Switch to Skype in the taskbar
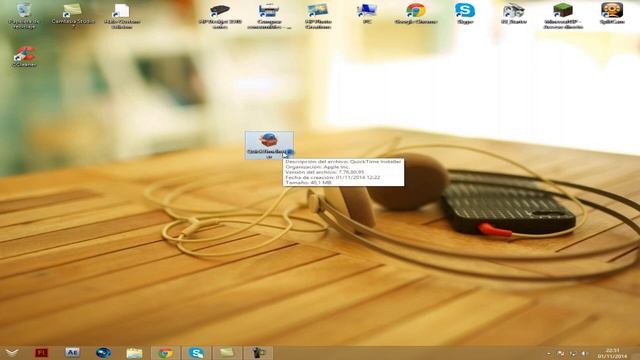 click(x=196, y=353)
